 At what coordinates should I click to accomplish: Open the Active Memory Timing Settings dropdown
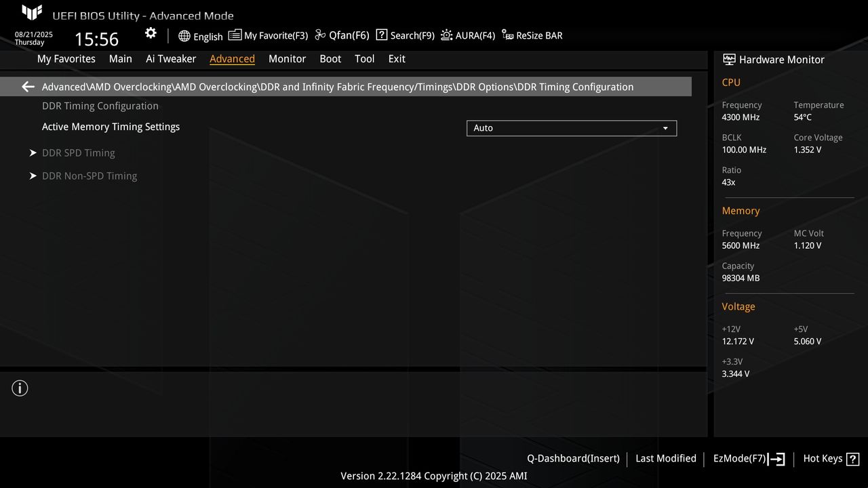tap(571, 128)
